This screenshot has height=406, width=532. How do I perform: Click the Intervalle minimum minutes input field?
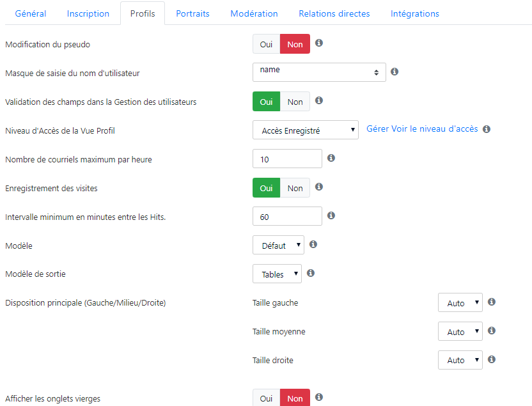coord(287,216)
